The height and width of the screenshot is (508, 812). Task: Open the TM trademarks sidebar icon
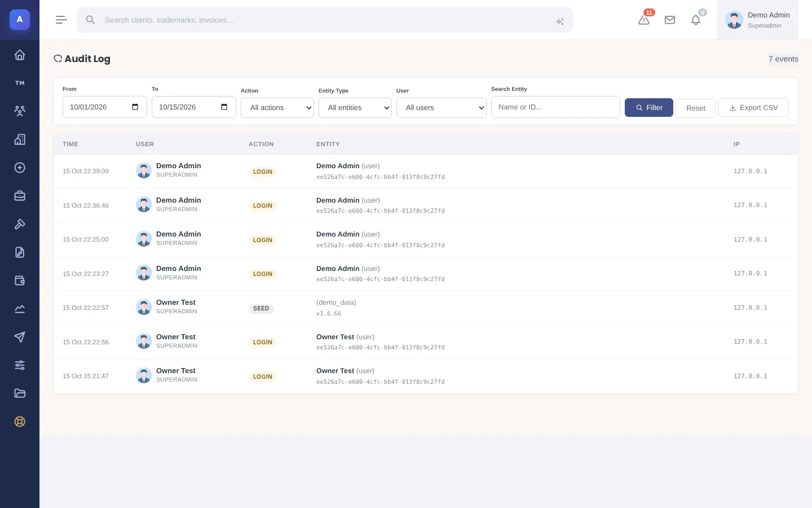coord(20,83)
